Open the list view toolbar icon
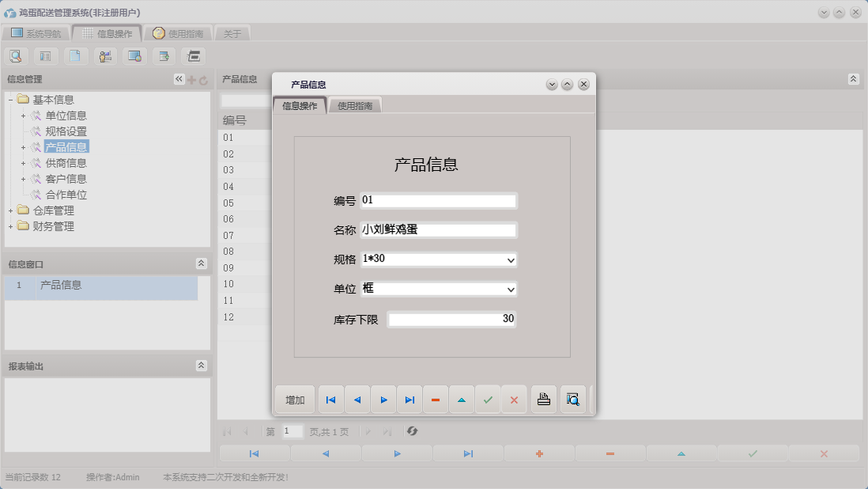868x489 pixels. click(x=45, y=55)
